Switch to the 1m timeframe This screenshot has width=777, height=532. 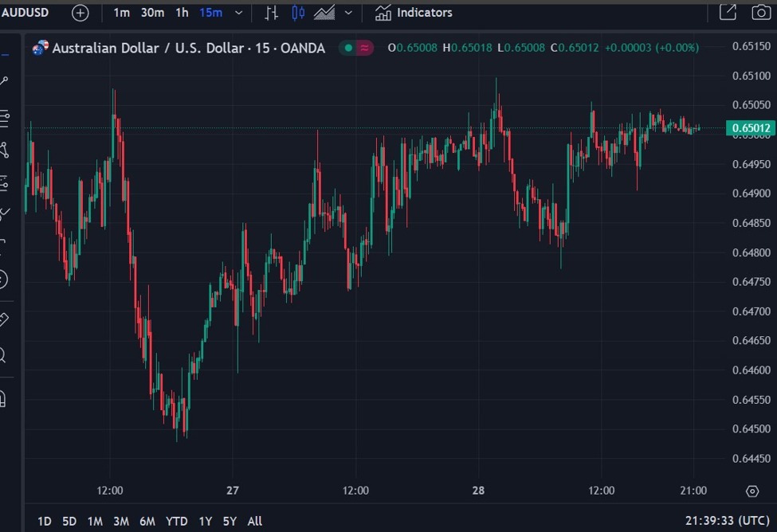[x=121, y=13]
